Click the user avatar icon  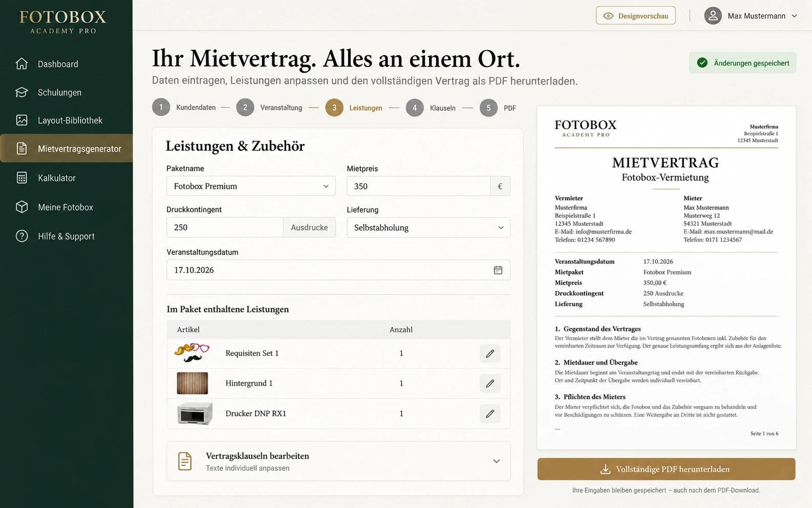pyautogui.click(x=713, y=16)
